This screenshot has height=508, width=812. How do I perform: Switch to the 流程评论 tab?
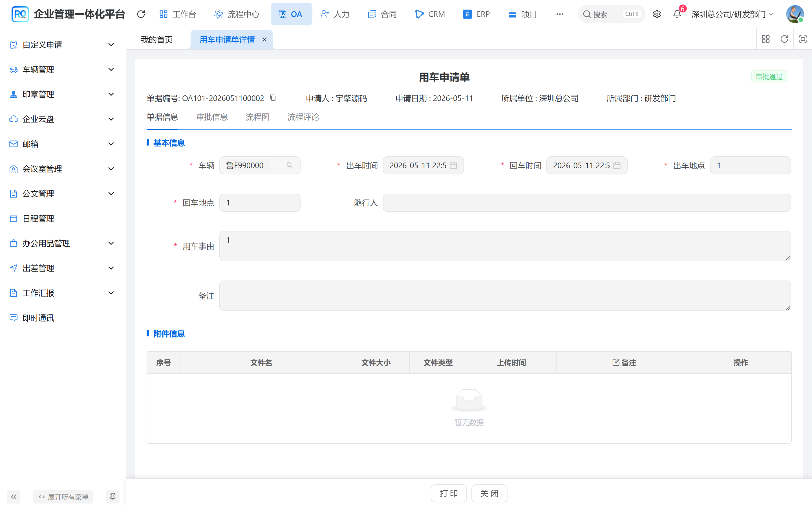click(x=303, y=117)
